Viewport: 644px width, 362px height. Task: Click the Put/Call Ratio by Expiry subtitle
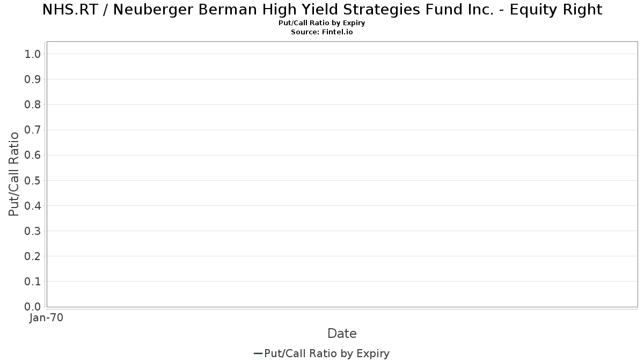322,24
